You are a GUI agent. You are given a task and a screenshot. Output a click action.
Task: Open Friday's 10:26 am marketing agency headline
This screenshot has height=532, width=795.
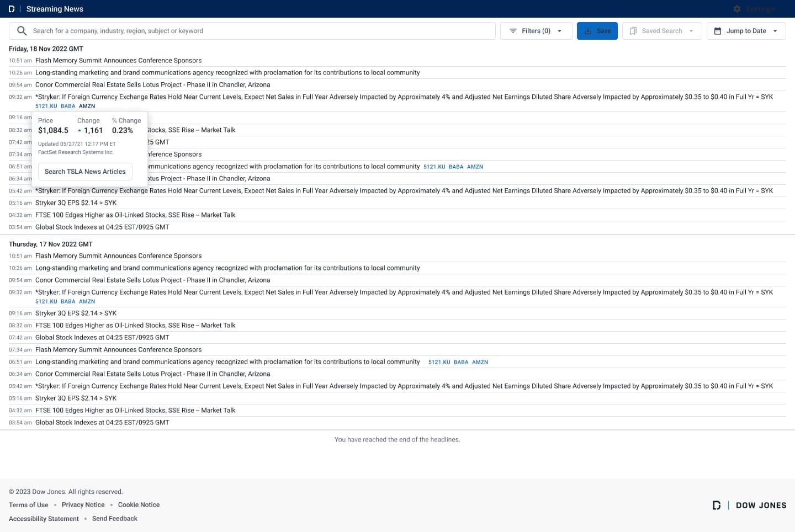tap(227, 73)
